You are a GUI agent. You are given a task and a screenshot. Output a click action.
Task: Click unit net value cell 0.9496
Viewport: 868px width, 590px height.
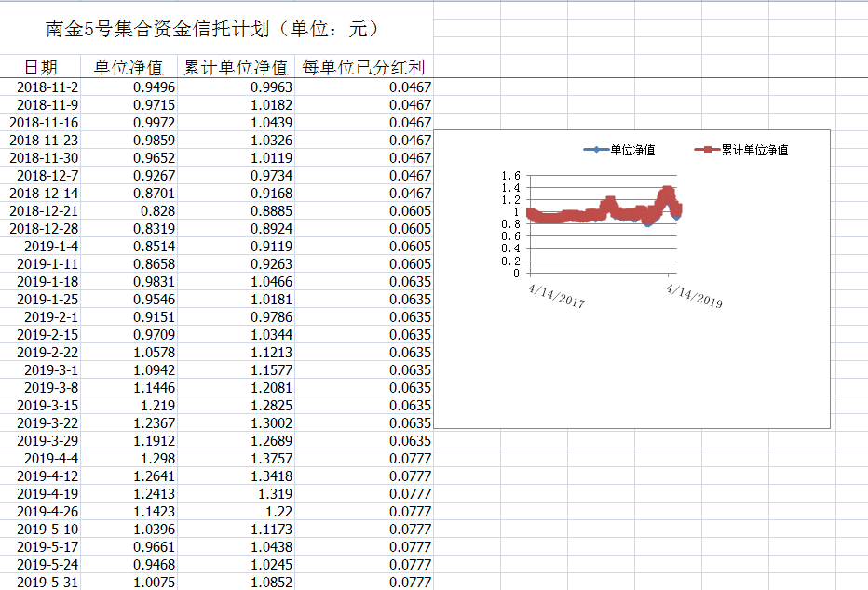(129, 87)
